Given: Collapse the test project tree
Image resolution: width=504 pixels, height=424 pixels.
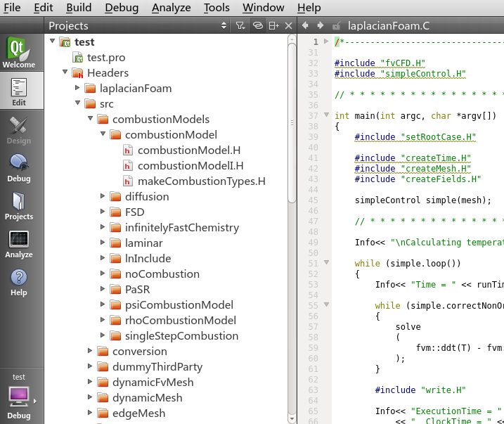Looking at the screenshot, I should pos(53,41).
